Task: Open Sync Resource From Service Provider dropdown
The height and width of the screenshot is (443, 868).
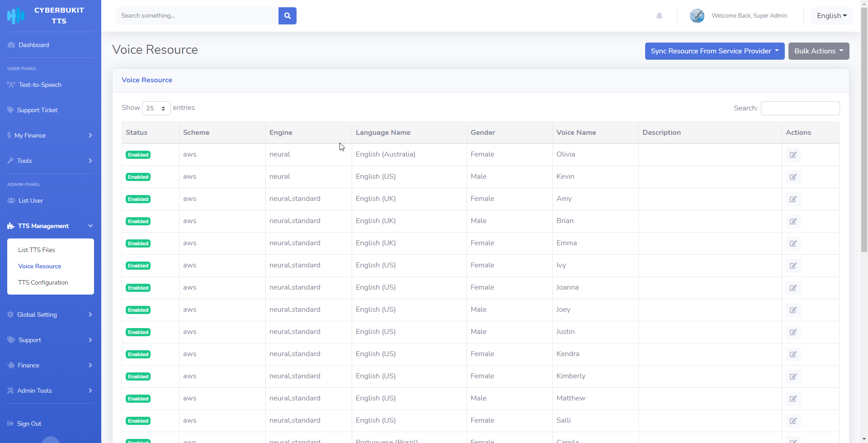Action: click(714, 51)
